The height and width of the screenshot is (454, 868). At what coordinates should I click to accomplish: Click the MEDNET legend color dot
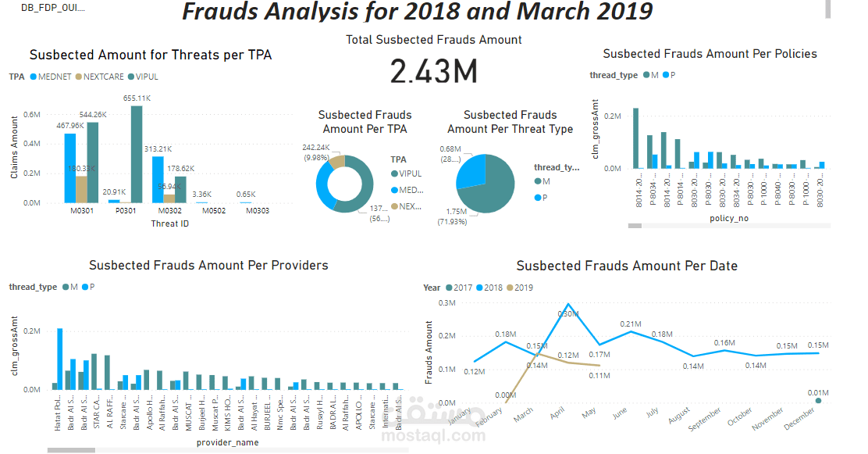pos(33,77)
